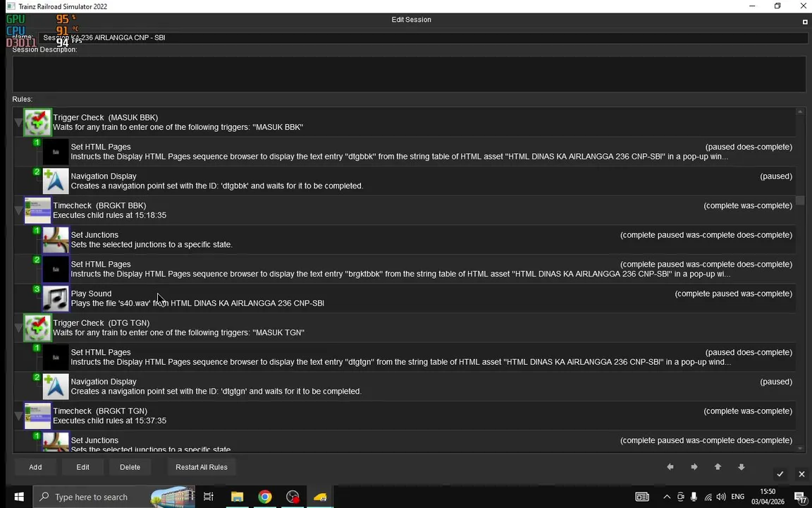Open Task View on the taskbar
The image size is (812, 508).
pos(208,497)
